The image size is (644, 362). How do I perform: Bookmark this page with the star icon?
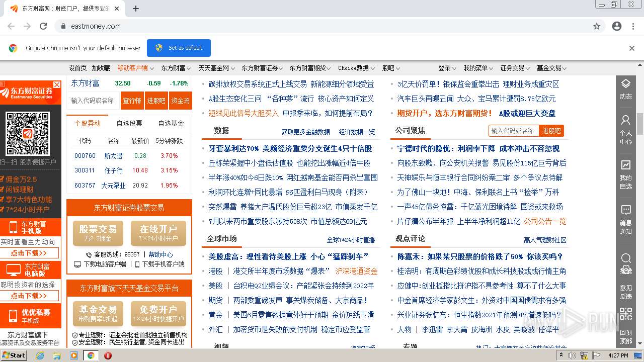(x=597, y=26)
